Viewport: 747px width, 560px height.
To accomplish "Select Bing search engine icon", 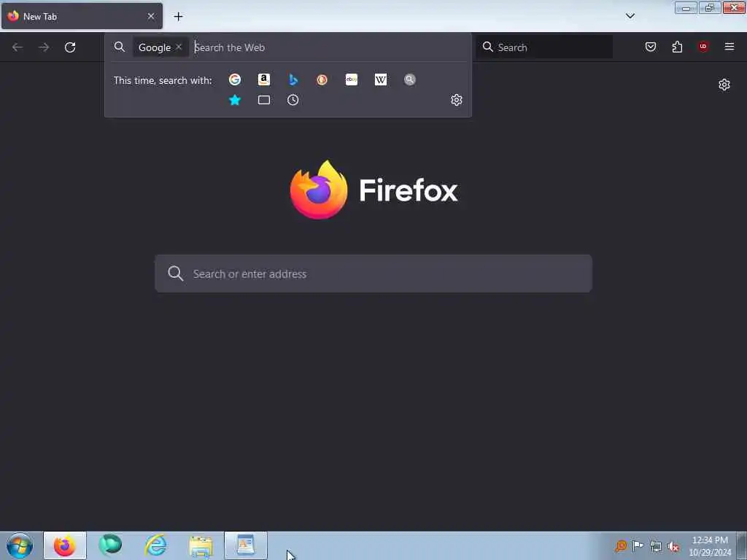I will pos(293,79).
